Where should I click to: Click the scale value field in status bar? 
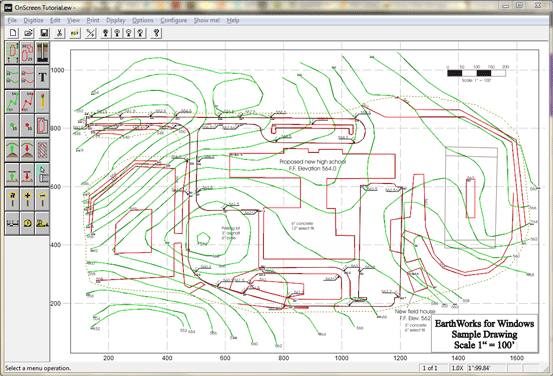[x=486, y=368]
